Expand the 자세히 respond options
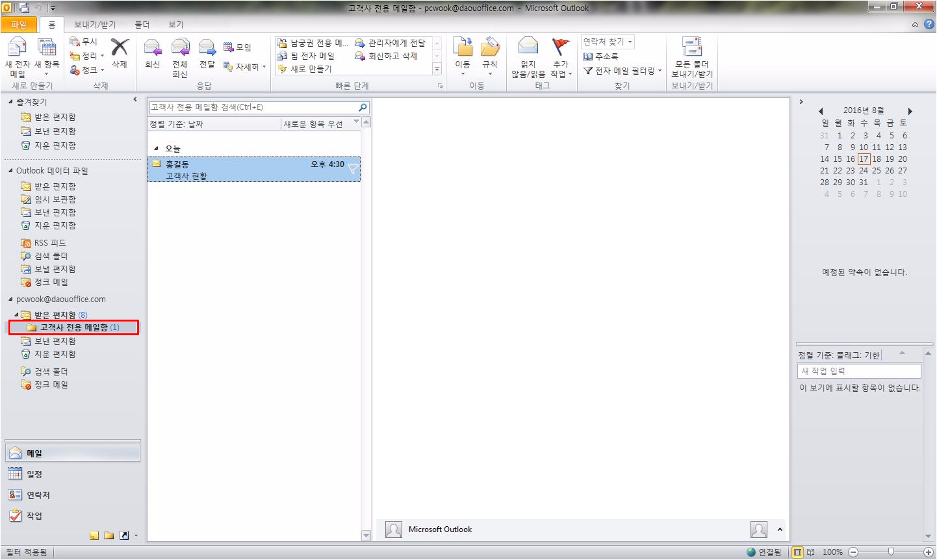Screen dimensions: 937x560 (x=245, y=67)
